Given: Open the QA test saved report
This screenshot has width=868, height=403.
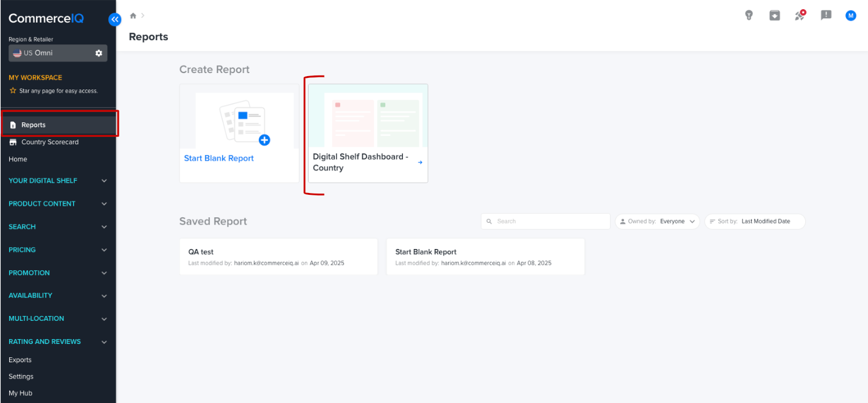Looking at the screenshot, I should (x=278, y=257).
